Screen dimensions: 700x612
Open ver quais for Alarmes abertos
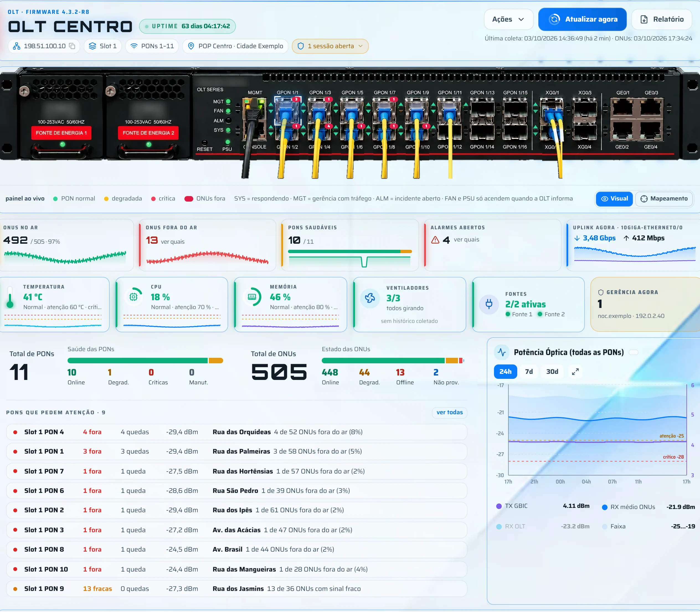[x=467, y=240]
